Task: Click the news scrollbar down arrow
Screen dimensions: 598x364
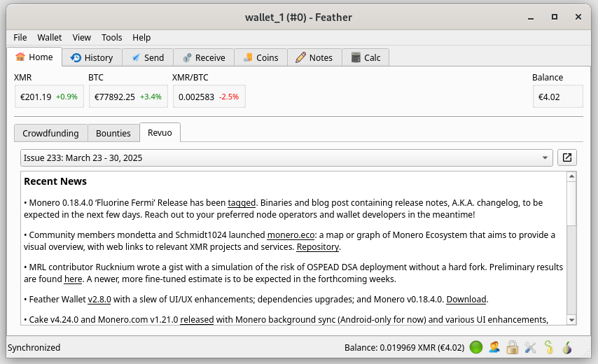Action: (571, 320)
